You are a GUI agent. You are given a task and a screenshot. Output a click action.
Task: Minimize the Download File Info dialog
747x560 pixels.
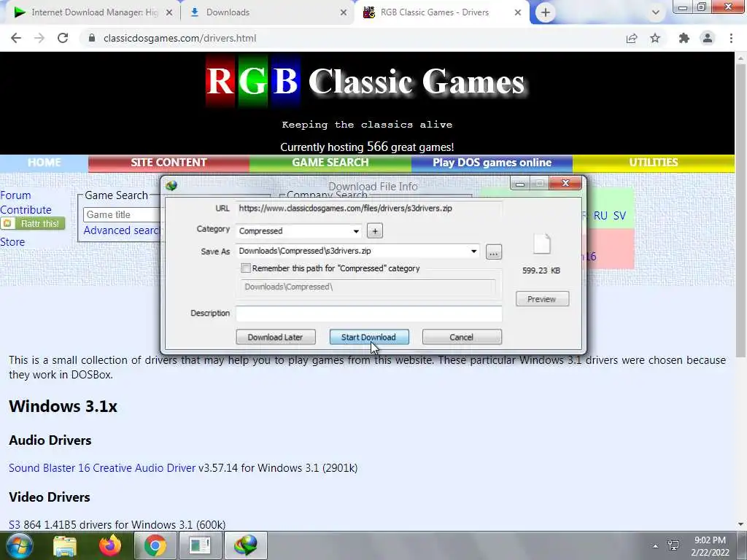click(519, 183)
